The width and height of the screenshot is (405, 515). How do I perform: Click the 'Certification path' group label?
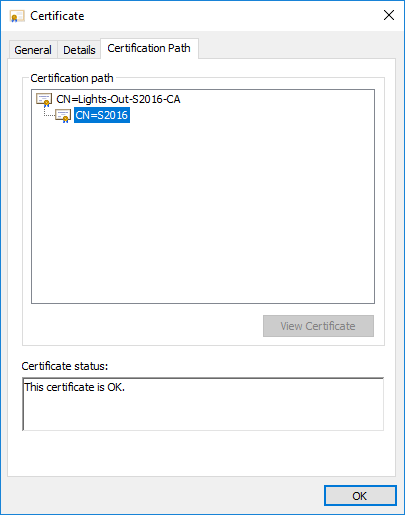[x=72, y=78]
